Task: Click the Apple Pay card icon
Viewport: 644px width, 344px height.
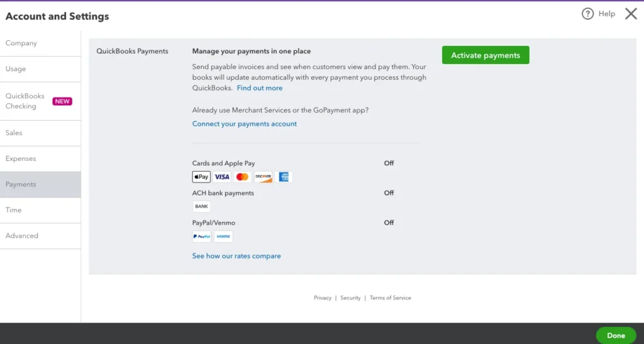Action: pyautogui.click(x=201, y=177)
